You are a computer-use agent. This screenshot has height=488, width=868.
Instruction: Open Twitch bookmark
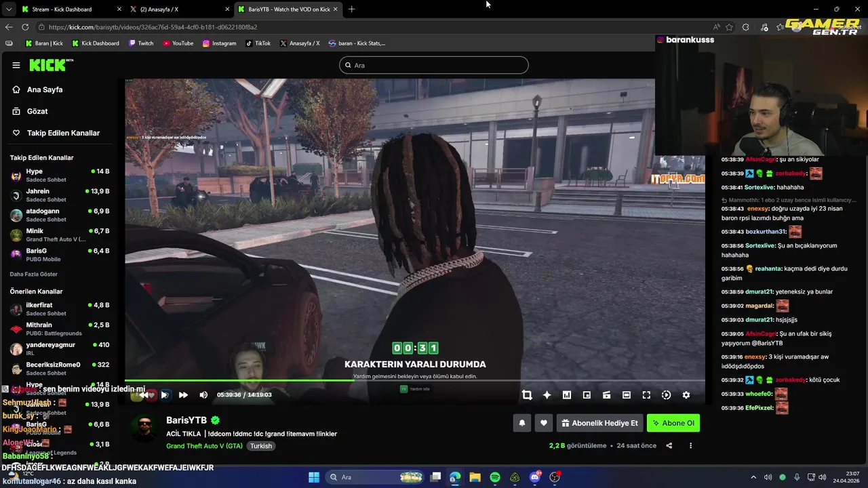[141, 43]
